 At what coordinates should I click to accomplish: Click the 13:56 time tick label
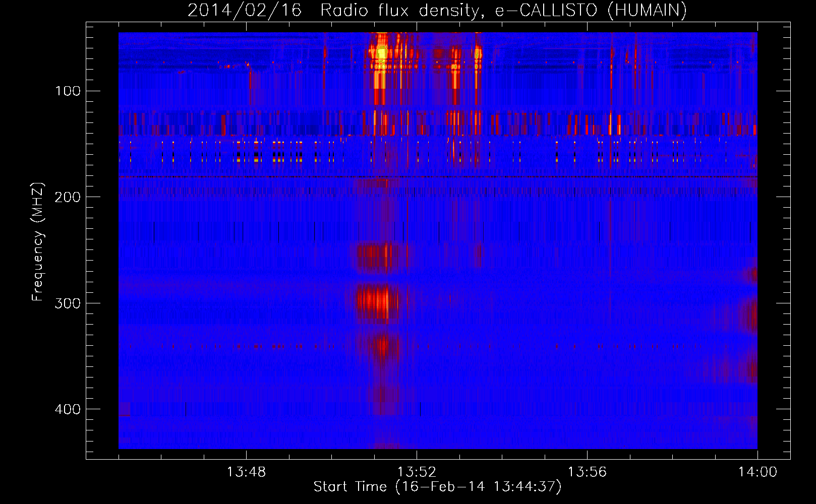[587, 472]
